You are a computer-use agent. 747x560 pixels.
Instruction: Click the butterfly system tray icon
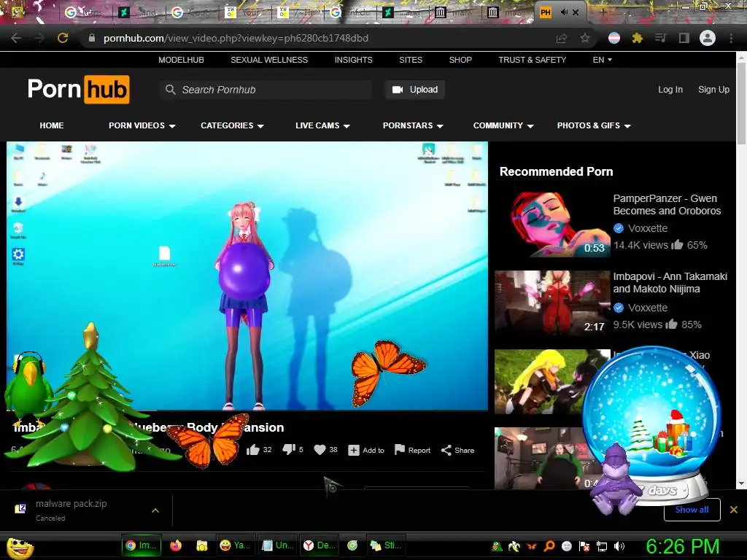coord(532,546)
